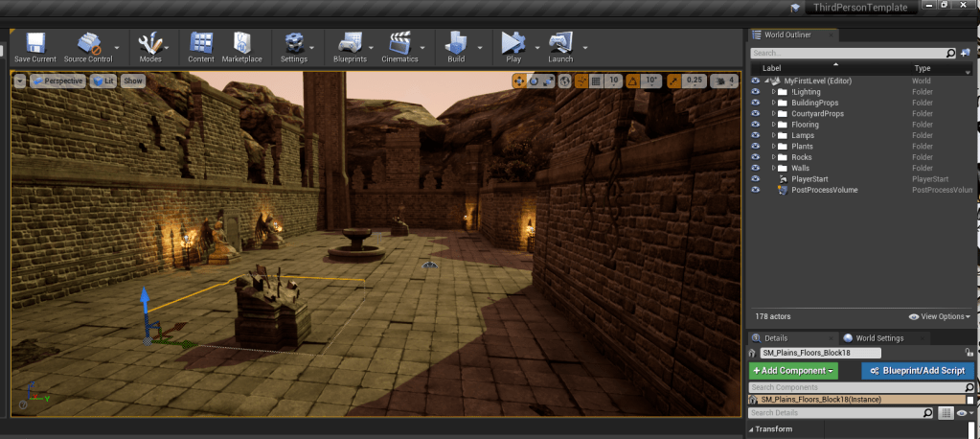
Task: Click the Build toolbar icon
Action: point(456,44)
